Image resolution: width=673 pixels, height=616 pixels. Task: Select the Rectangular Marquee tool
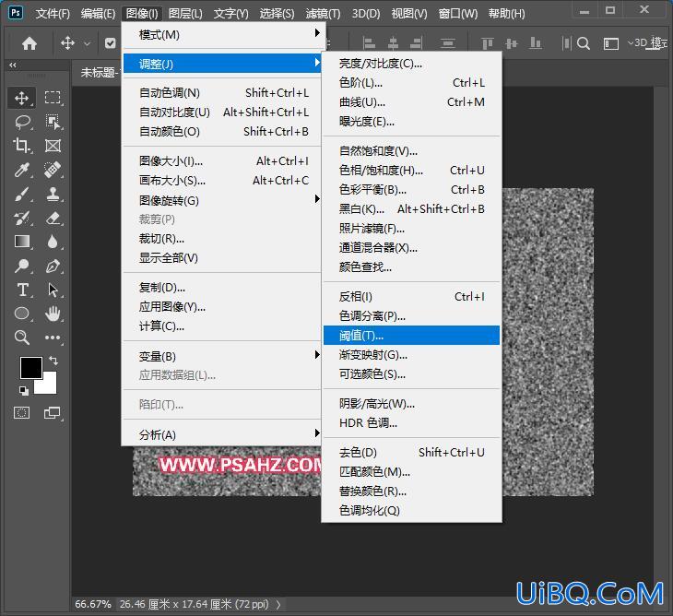[53, 98]
